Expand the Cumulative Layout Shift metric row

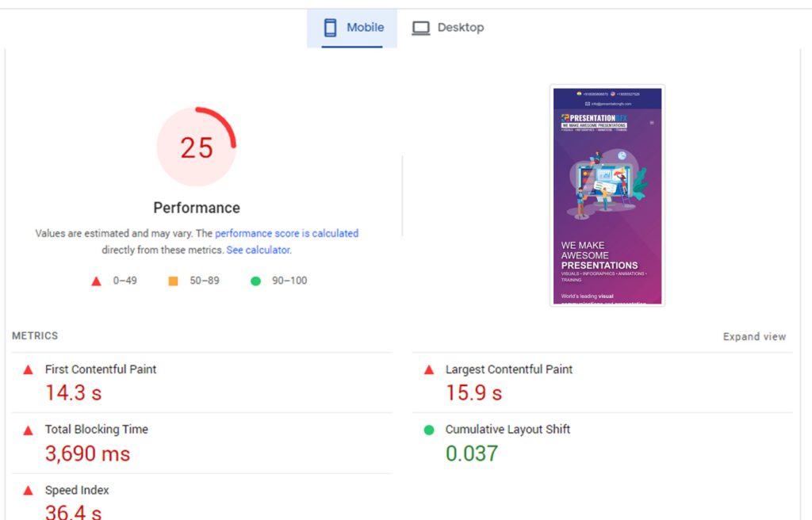click(x=507, y=430)
